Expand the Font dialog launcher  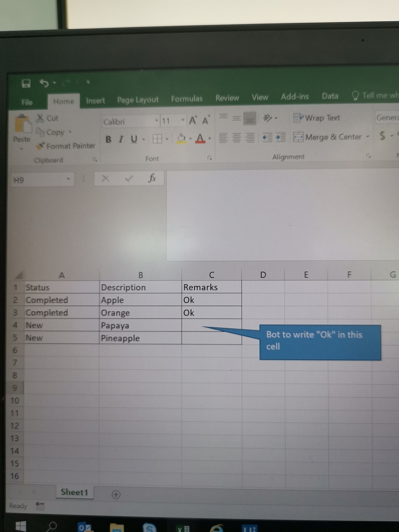209,158
